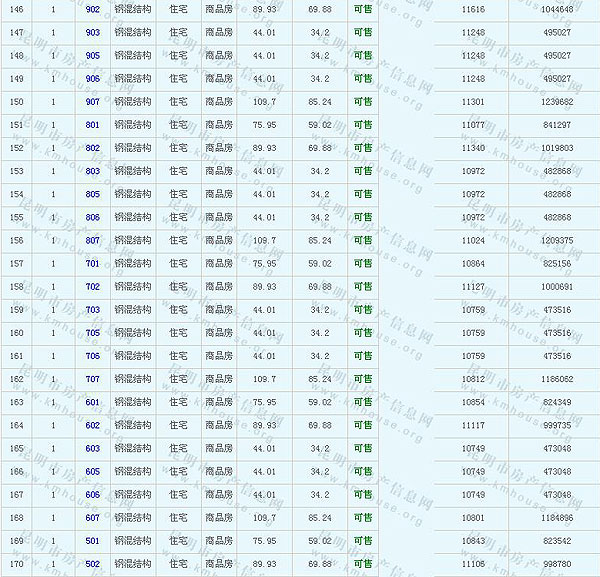Image resolution: width=600 pixels, height=577 pixels.
Task: Select total price cell 1184896
Action: click(557, 518)
